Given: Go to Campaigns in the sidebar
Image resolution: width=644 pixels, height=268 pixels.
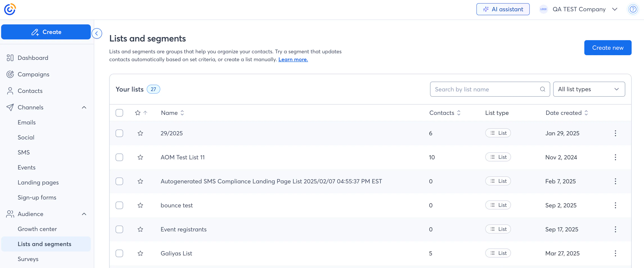Looking at the screenshot, I should (x=33, y=74).
